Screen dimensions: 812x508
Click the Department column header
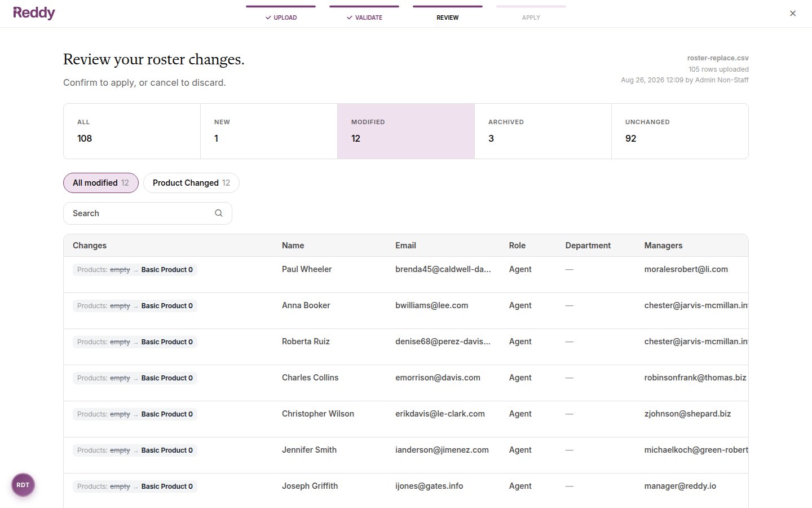coord(588,246)
